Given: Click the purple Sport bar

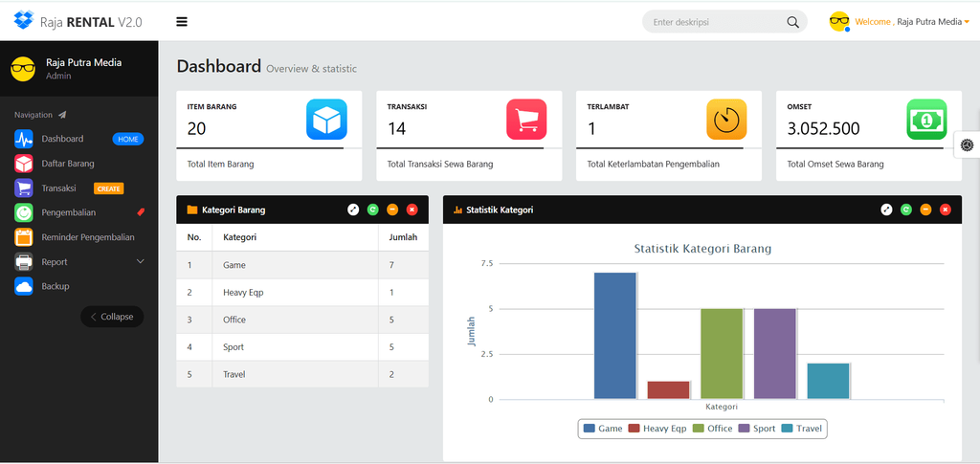Looking at the screenshot, I should (x=775, y=354).
